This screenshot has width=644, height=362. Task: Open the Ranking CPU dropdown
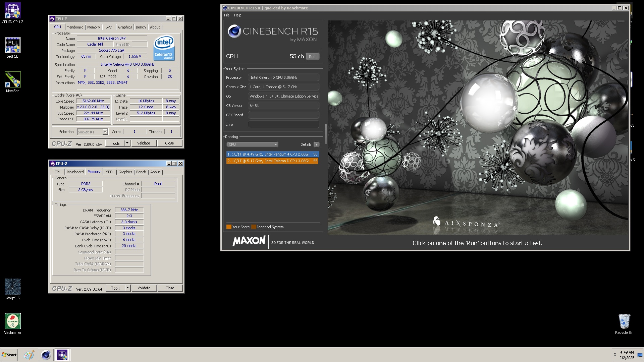[253, 144]
